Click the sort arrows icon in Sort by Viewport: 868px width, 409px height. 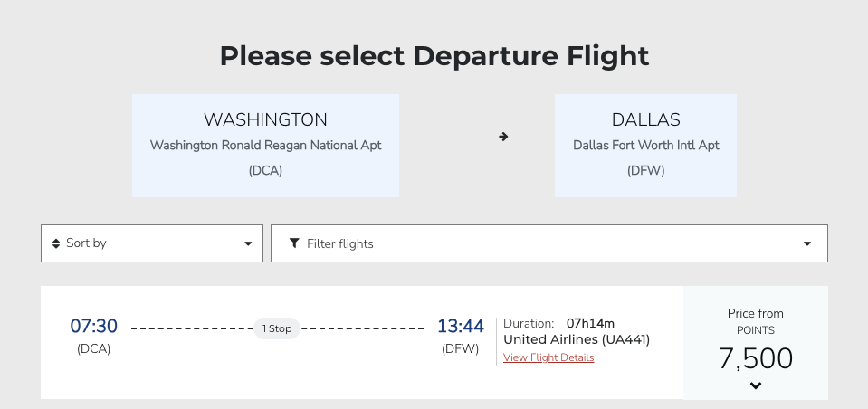[x=56, y=243]
